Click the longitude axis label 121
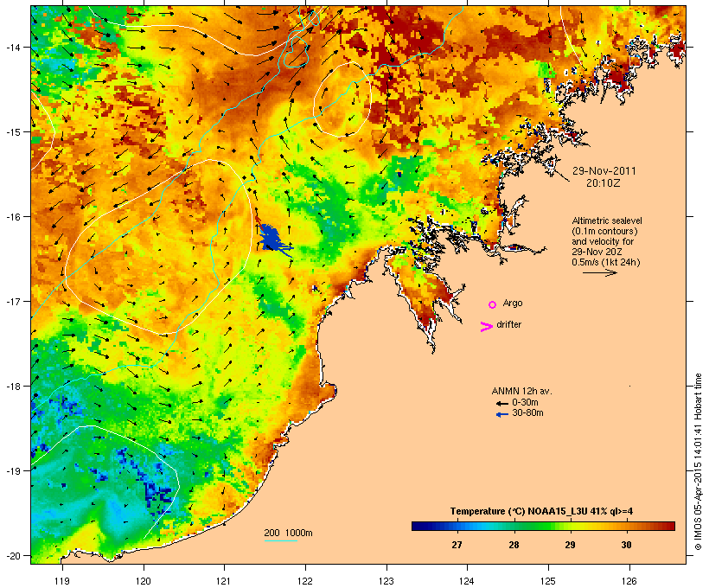The image size is (709, 588). coord(224,581)
